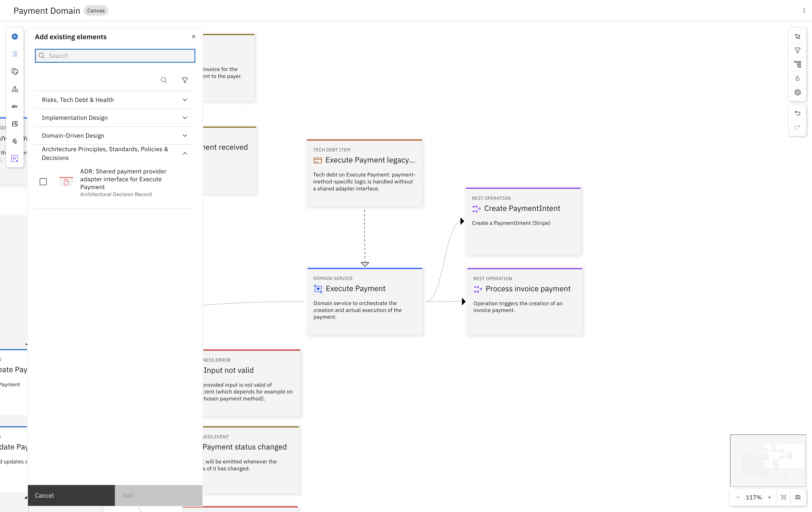Click the Add button
This screenshot has width=812, height=512.
coord(159,495)
